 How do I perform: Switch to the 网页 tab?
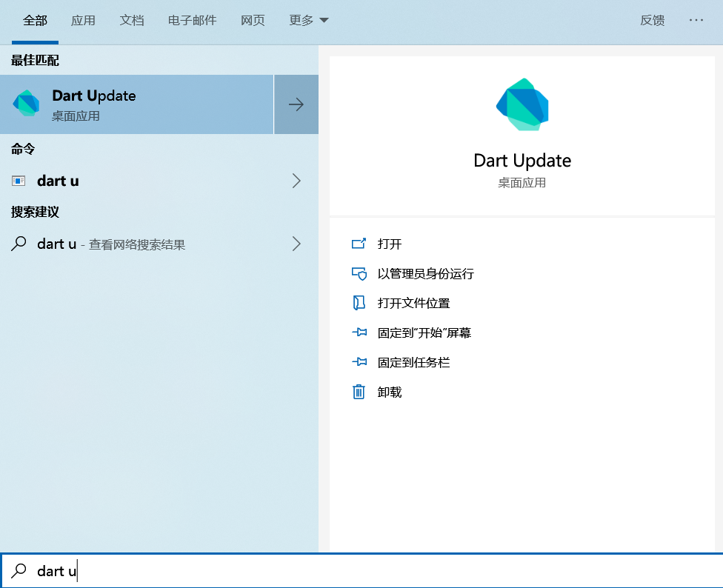253,20
